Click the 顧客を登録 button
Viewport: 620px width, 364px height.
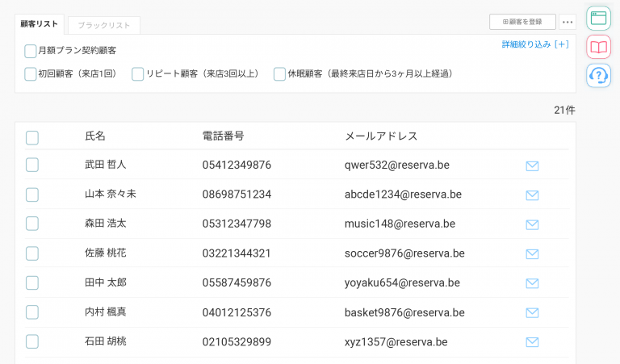tap(522, 22)
